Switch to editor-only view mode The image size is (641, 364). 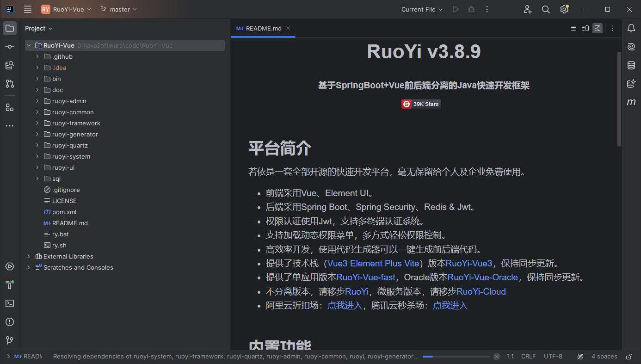coord(573,28)
